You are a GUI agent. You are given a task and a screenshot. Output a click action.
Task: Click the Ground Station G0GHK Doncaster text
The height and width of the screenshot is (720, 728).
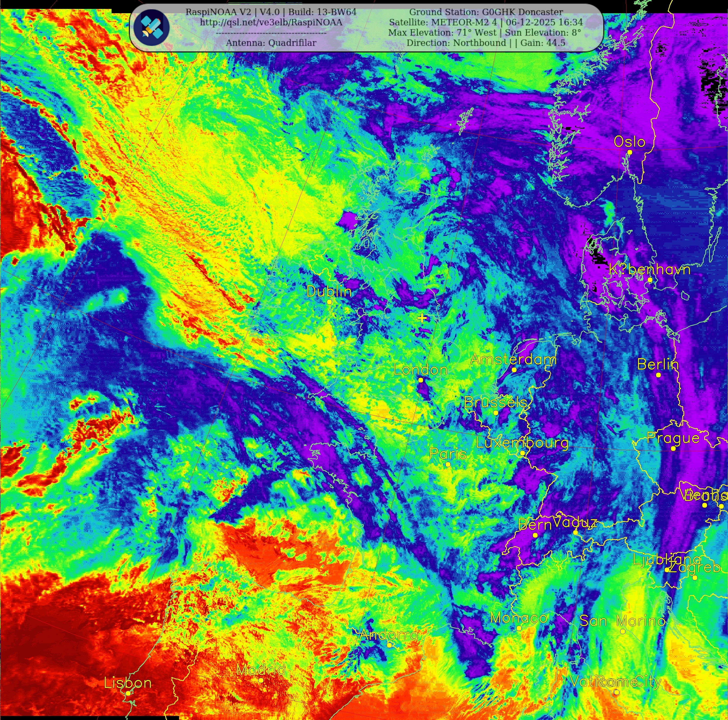[486, 12]
